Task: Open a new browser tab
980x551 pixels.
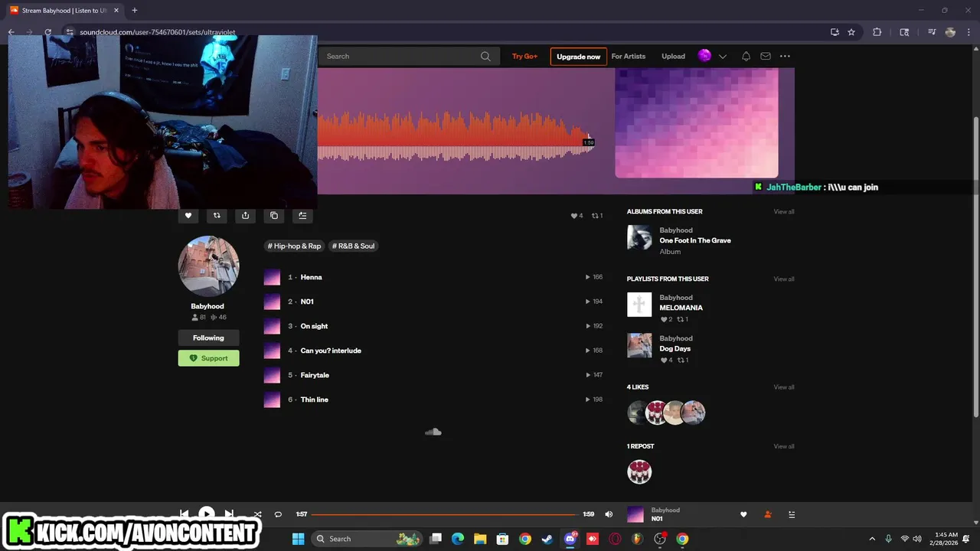Action: pos(135,11)
